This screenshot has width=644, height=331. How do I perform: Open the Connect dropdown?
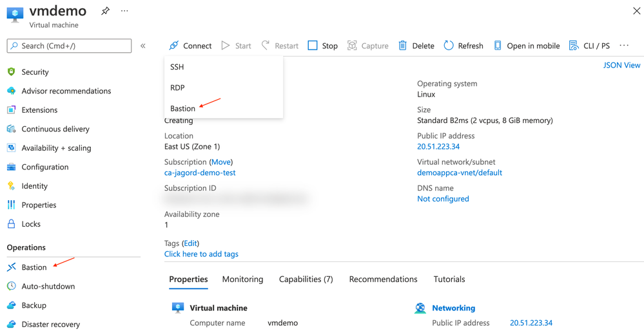coord(190,46)
